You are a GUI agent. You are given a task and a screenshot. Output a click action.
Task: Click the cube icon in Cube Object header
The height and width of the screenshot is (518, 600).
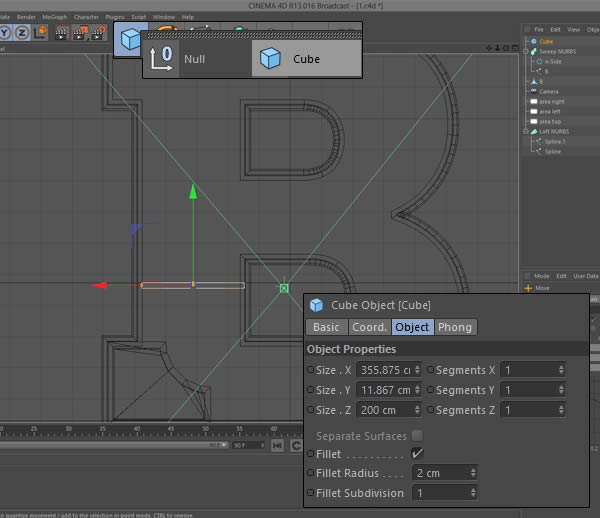pos(316,305)
